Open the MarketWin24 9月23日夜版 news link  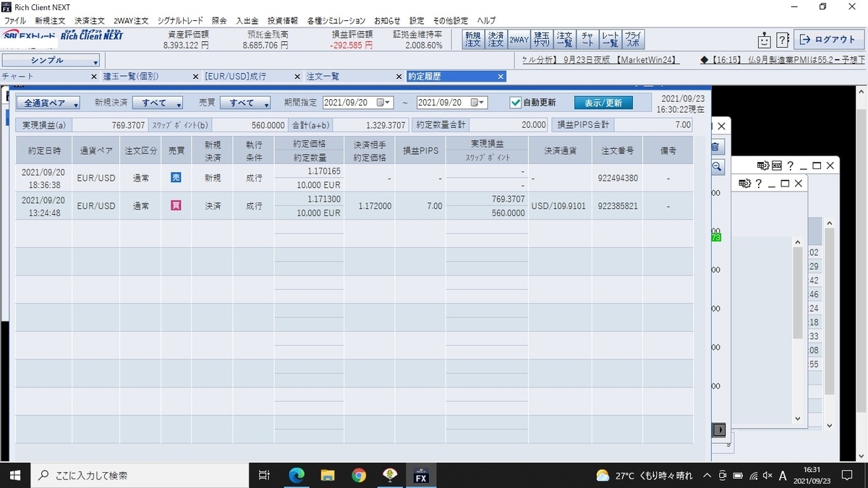pos(600,61)
